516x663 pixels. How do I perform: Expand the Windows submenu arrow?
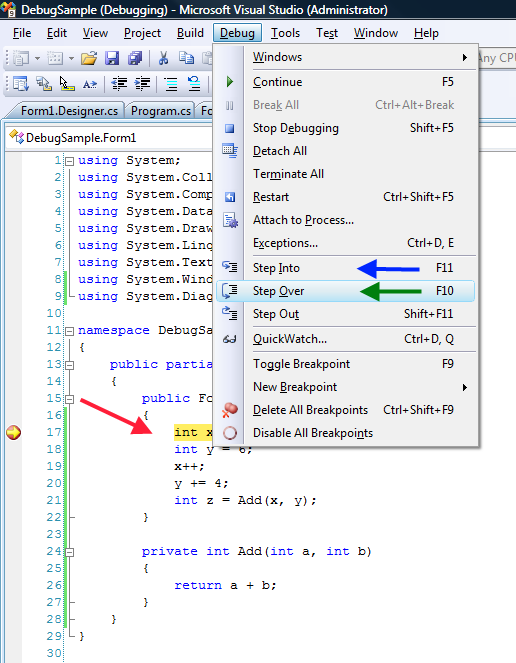point(465,57)
